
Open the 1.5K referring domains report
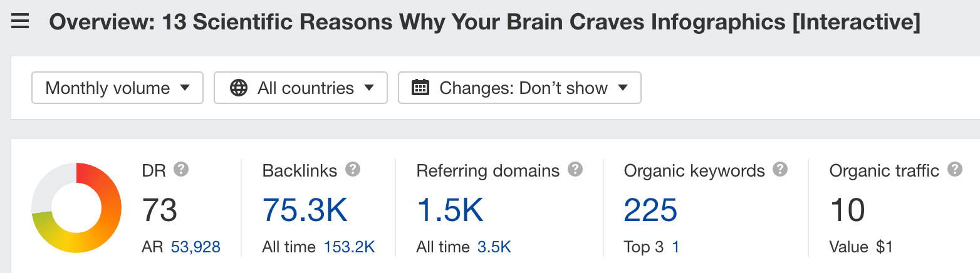(450, 210)
